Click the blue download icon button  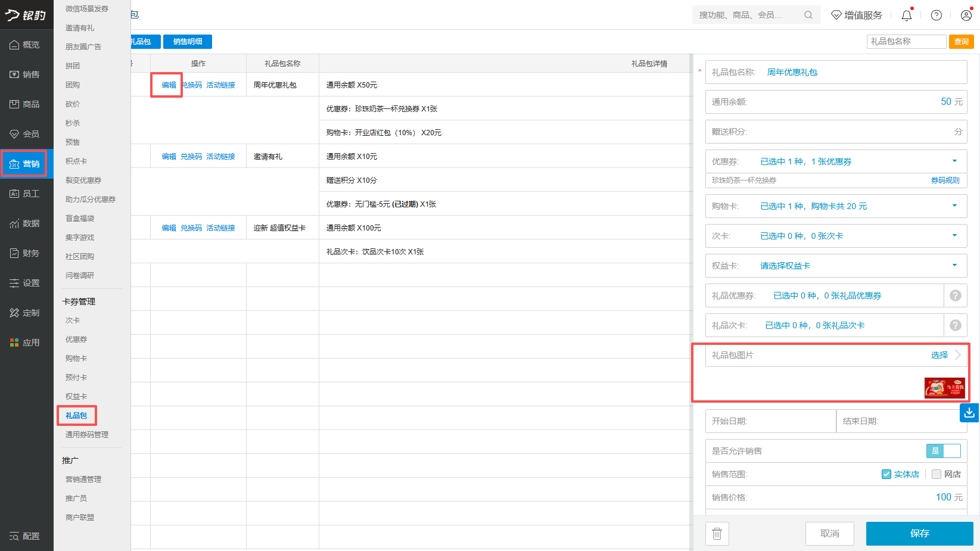[969, 412]
